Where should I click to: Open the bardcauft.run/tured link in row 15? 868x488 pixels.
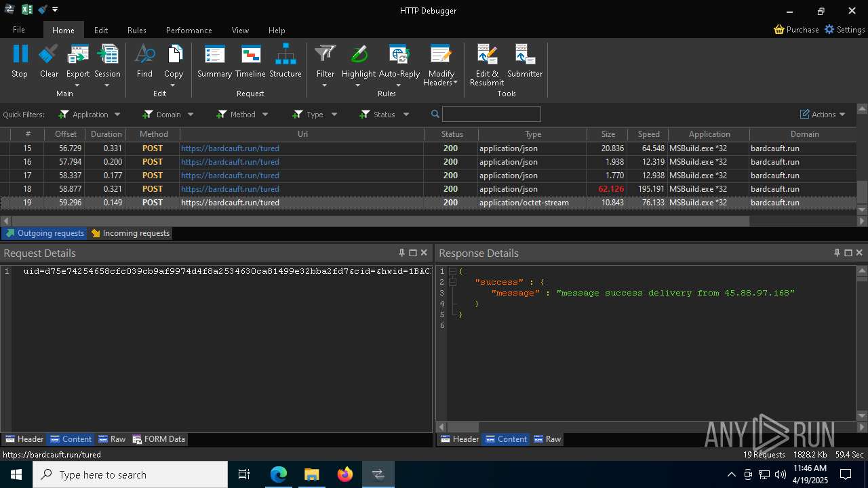click(230, 148)
